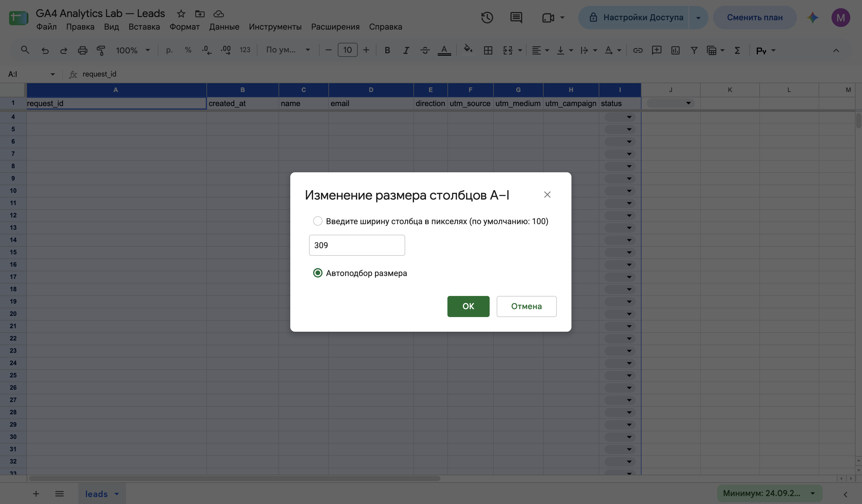Click the borders grid icon
Image resolution: width=862 pixels, height=504 pixels.
pyautogui.click(x=488, y=50)
